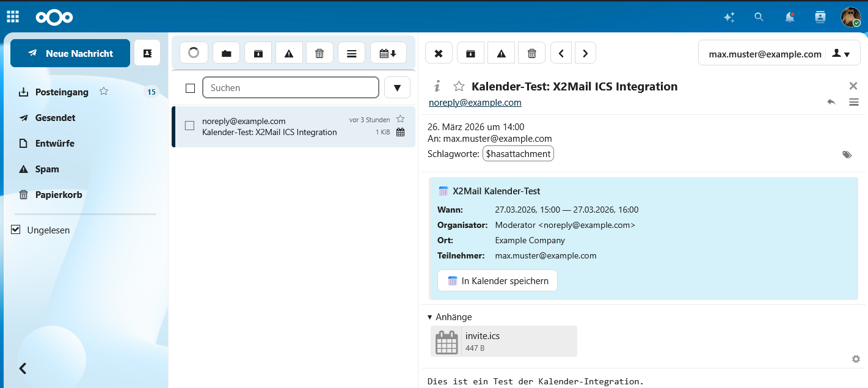The height and width of the screenshot is (388, 868).
Task: Delete the Kalender-Test email via trash icon
Action: coord(531,53)
